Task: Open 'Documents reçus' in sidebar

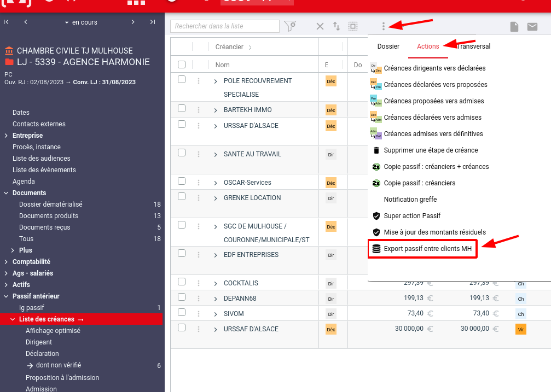Action: point(45,227)
